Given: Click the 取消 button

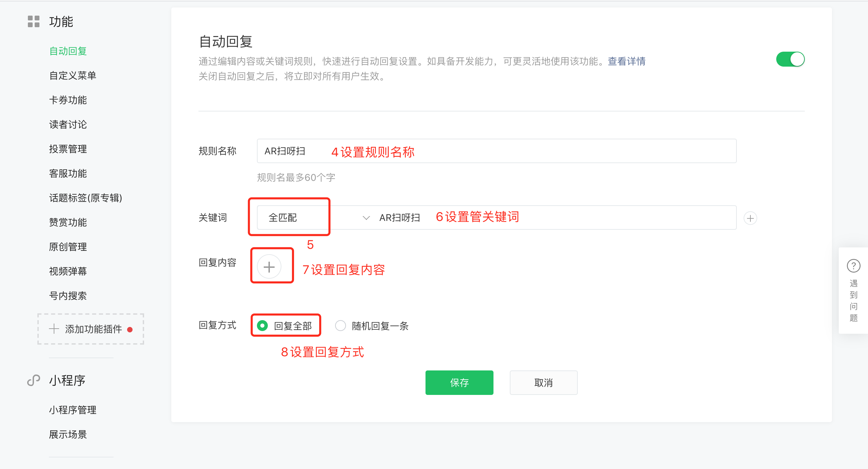Looking at the screenshot, I should tap(543, 383).
